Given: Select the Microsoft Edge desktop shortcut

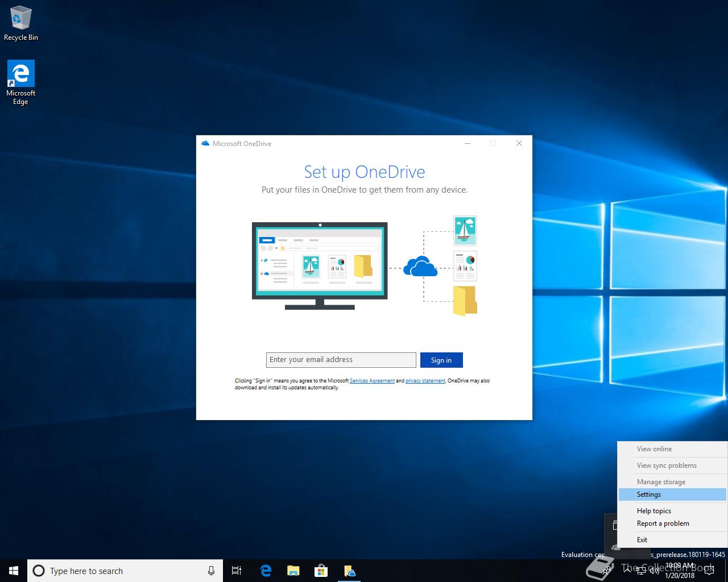Looking at the screenshot, I should pyautogui.click(x=21, y=83).
